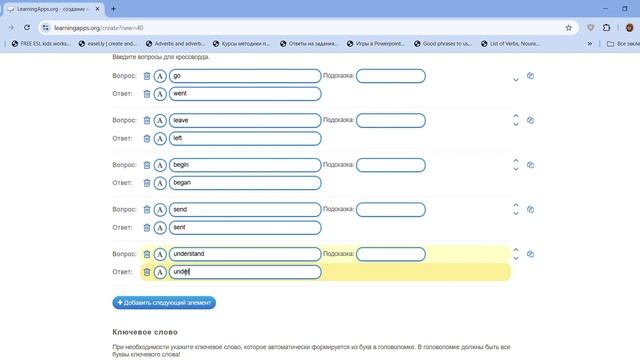Move the 'understand' block down
640x360 pixels.
click(x=516, y=258)
